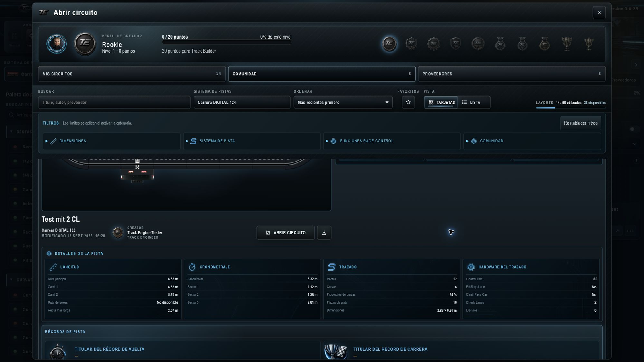Click the Layouts usage bar

click(570, 107)
